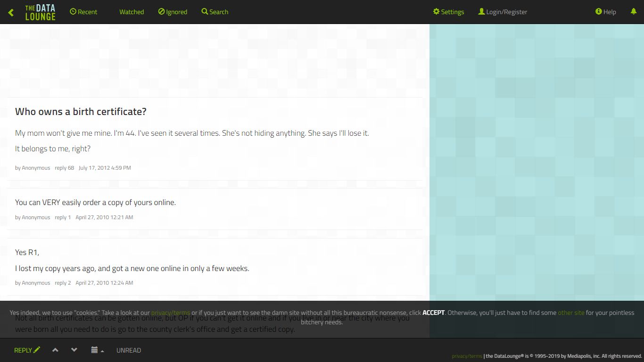644x362 pixels.
Task: Go to Login/Register
Action: click(x=503, y=12)
